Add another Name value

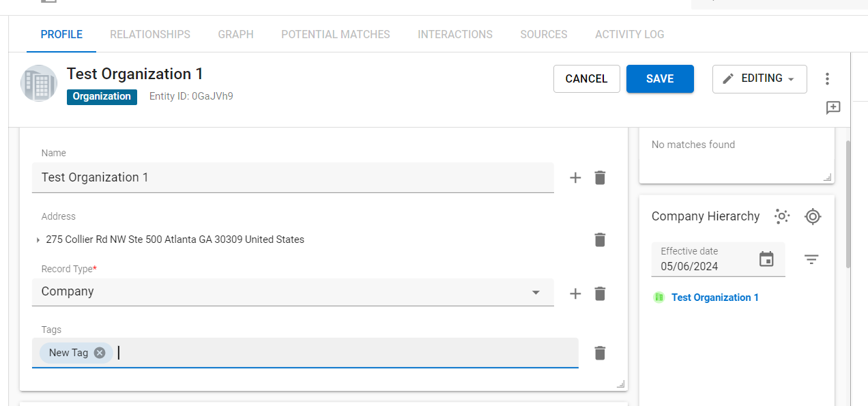point(575,178)
